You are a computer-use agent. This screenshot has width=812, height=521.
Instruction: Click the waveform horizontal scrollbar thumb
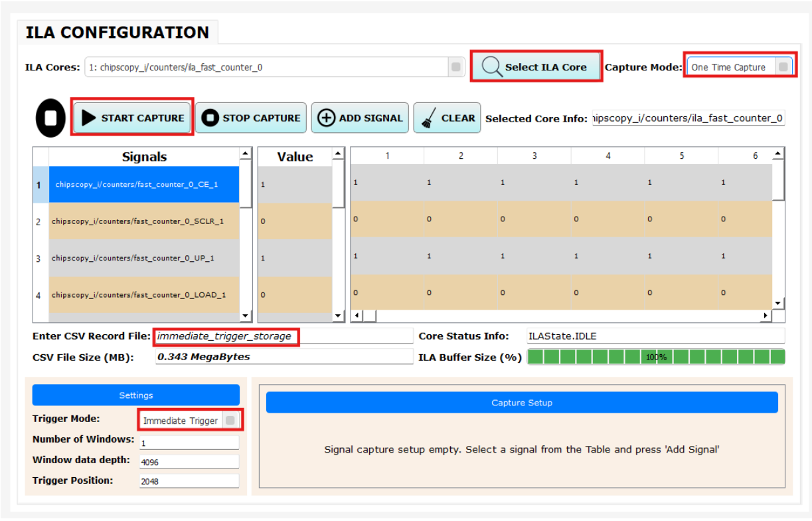[369, 316]
